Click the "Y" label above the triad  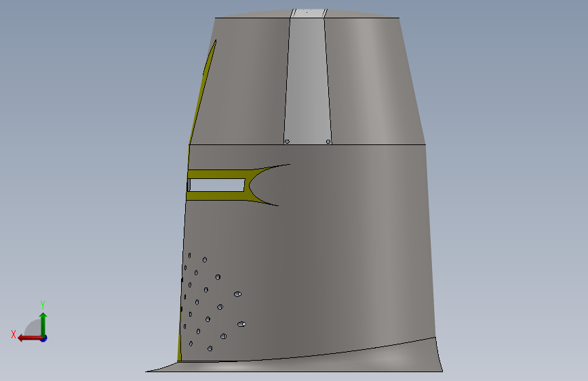pos(43,304)
